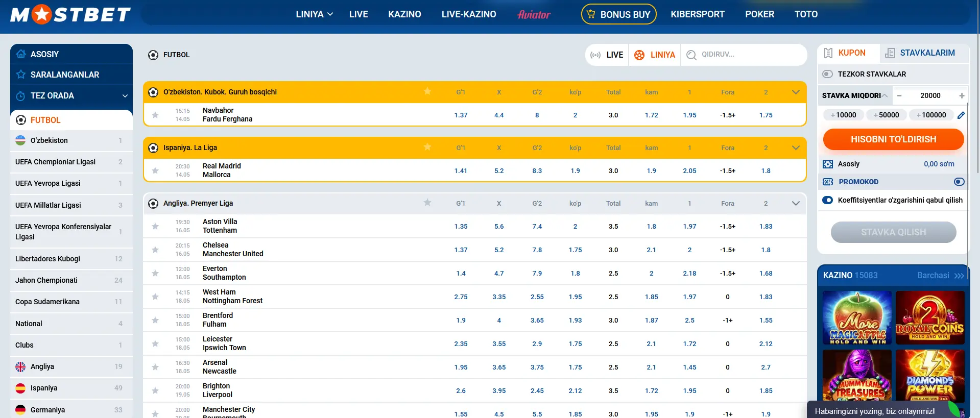Toggle Tezkor Stavkalar switch
This screenshot has width=980, height=418.
(x=827, y=74)
